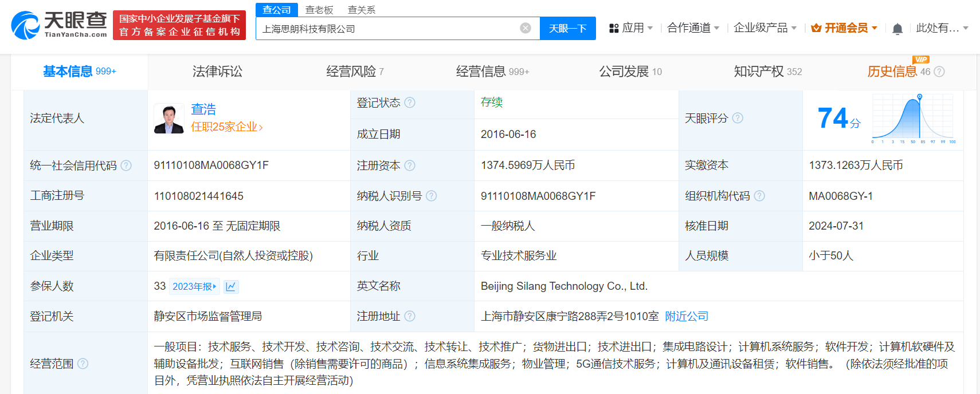Viewport: 980px width, 394px height.
Task: Select the 法律诉讼 tab
Action: (217, 72)
